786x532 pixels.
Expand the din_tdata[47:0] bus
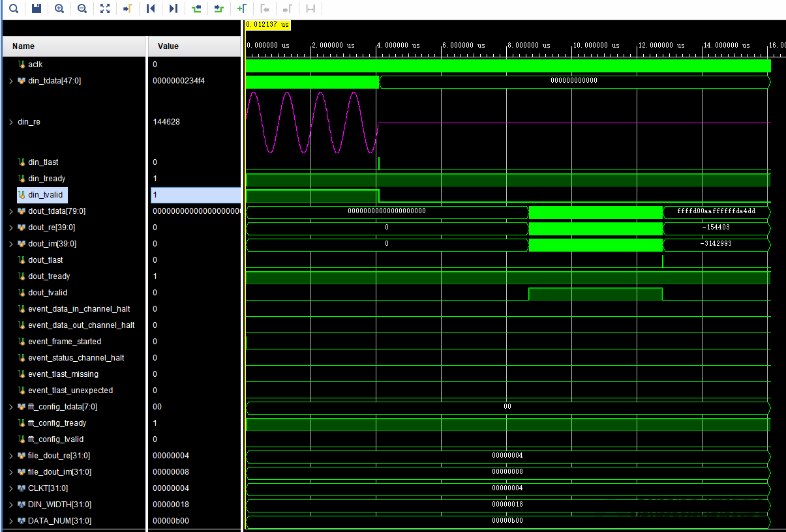coord(11,80)
